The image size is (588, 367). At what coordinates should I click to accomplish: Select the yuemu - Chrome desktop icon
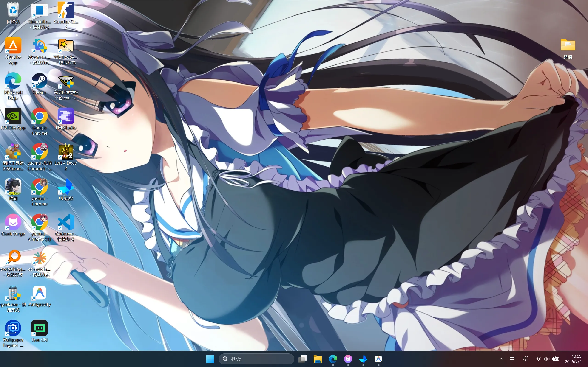click(x=39, y=193)
